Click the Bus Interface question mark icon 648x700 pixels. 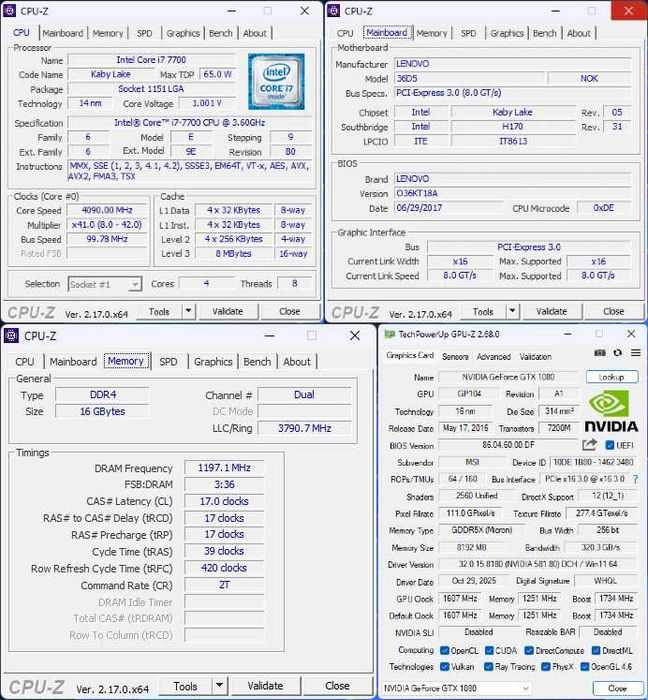(635, 479)
